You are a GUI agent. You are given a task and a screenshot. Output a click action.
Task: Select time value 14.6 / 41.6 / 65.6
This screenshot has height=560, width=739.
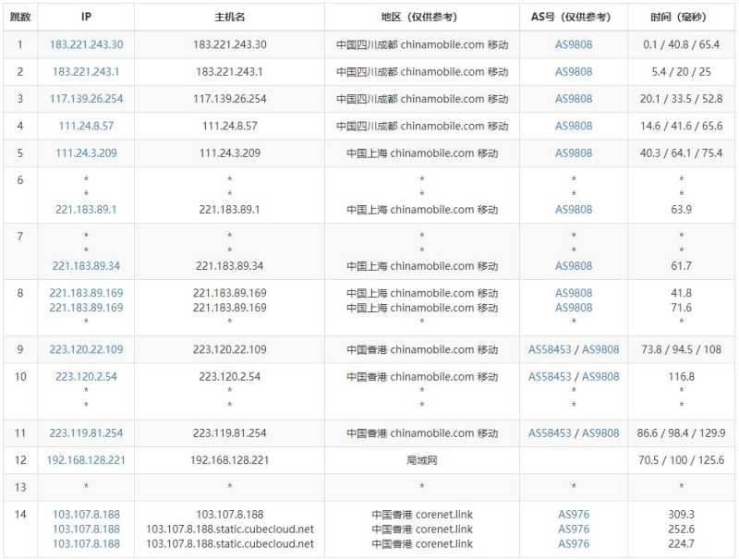click(681, 126)
